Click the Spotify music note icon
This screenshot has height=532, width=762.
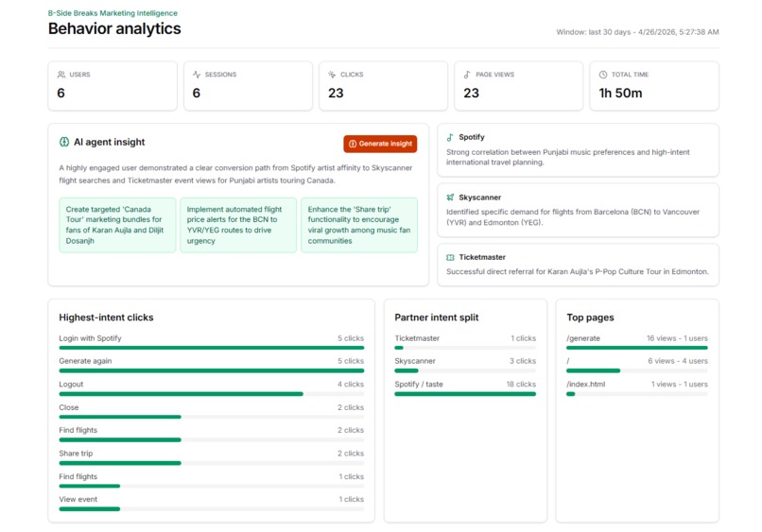coord(450,138)
